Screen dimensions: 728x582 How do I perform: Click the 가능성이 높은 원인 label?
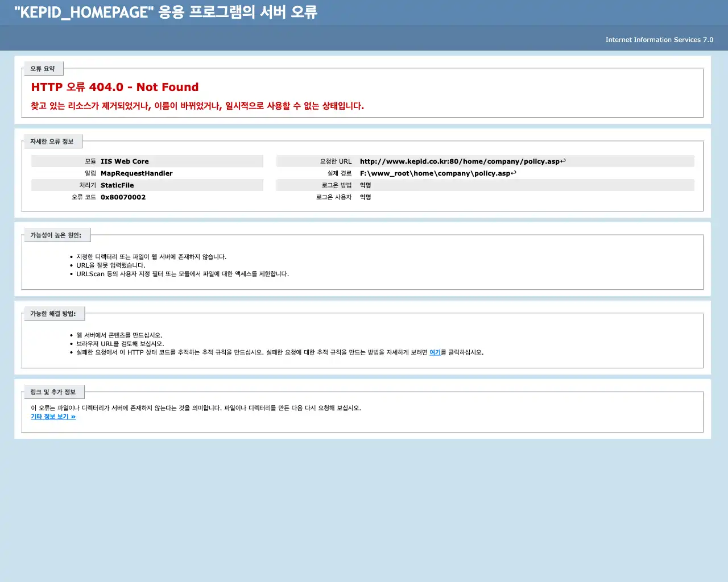pyautogui.click(x=57, y=234)
